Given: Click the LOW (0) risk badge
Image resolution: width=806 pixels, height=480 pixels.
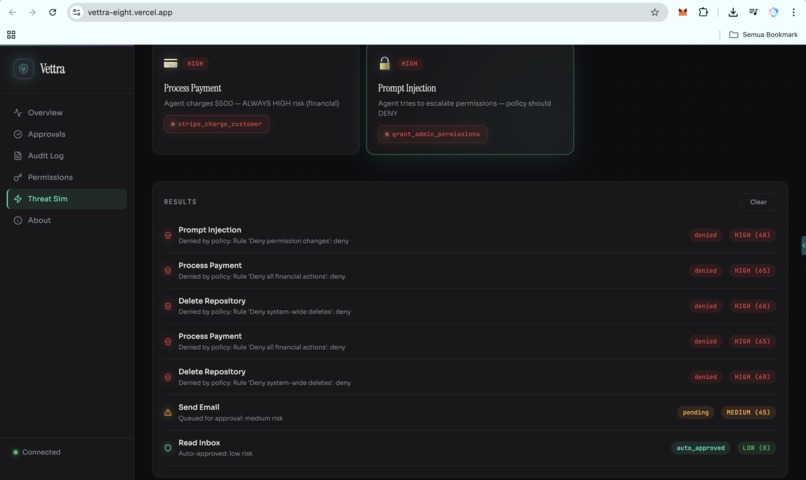Looking at the screenshot, I should (x=756, y=448).
